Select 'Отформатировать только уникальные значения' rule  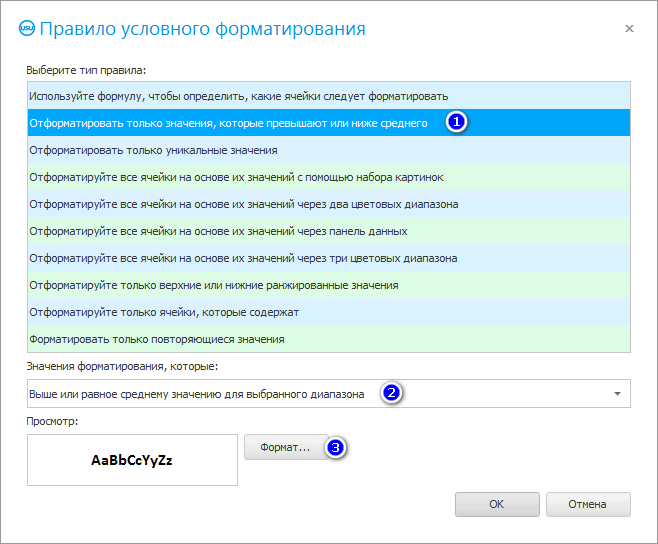click(154, 150)
